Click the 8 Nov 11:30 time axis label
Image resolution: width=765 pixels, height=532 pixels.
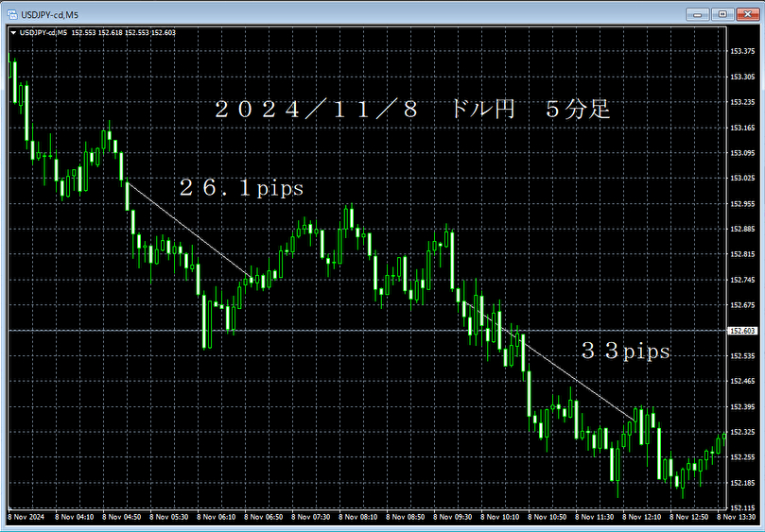tap(595, 517)
